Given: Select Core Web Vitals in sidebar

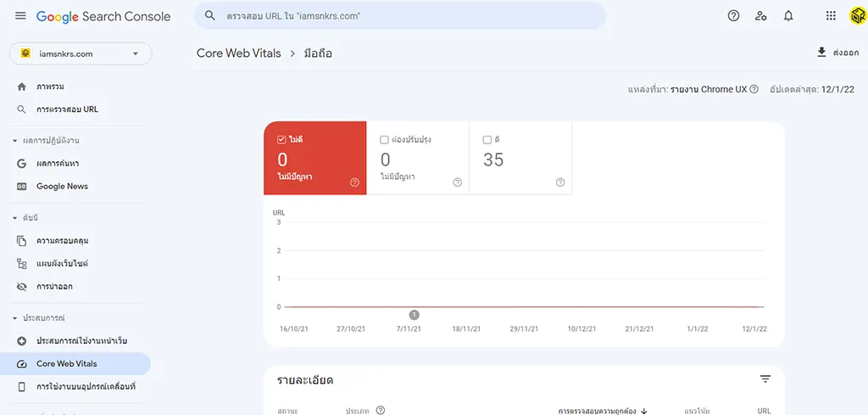Looking at the screenshot, I should coord(75,364).
